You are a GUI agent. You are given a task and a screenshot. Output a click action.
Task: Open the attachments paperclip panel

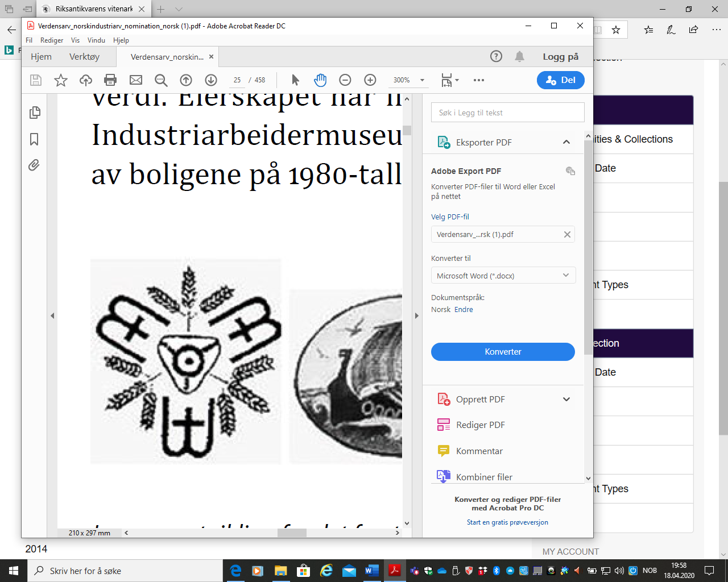click(34, 165)
